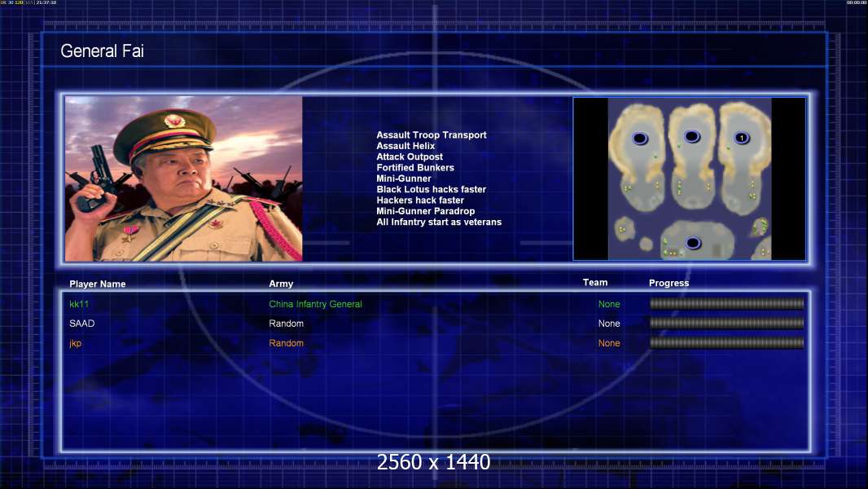Click the 'Mini-Gunner' ability text
868x489 pixels.
pos(404,178)
